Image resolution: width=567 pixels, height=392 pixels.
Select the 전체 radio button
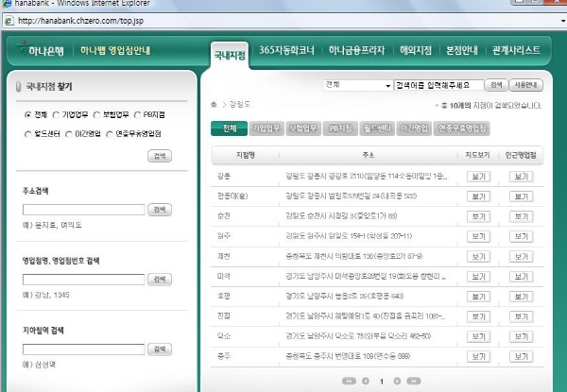(27, 115)
